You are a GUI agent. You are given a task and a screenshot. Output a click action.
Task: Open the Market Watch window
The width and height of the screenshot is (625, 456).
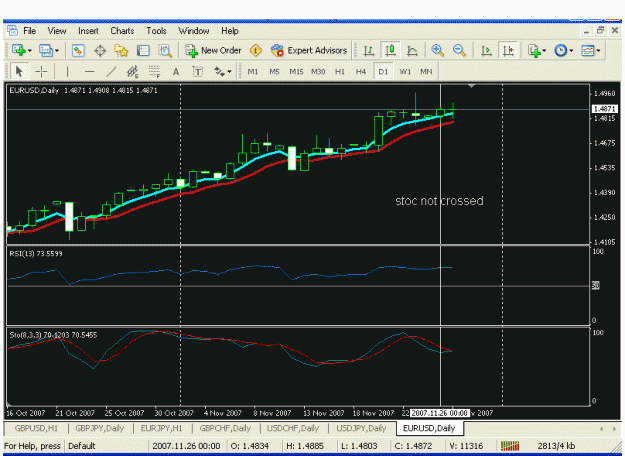78,51
